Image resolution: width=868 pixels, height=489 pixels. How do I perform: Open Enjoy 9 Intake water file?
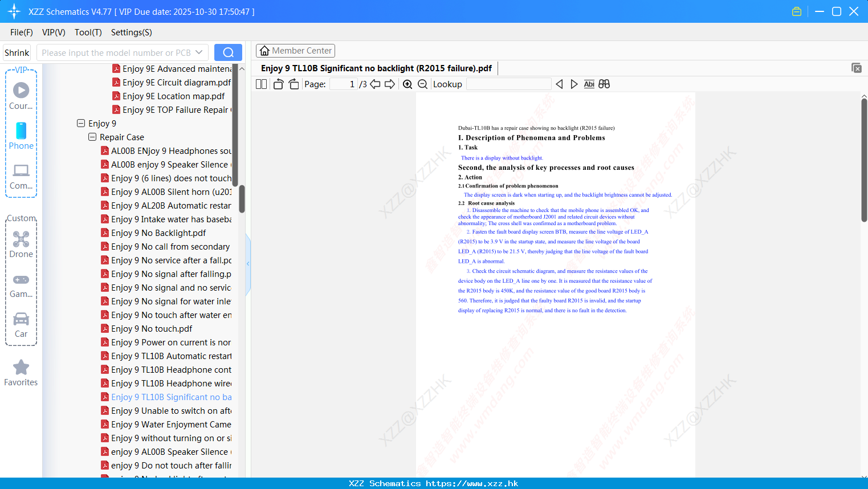166,219
